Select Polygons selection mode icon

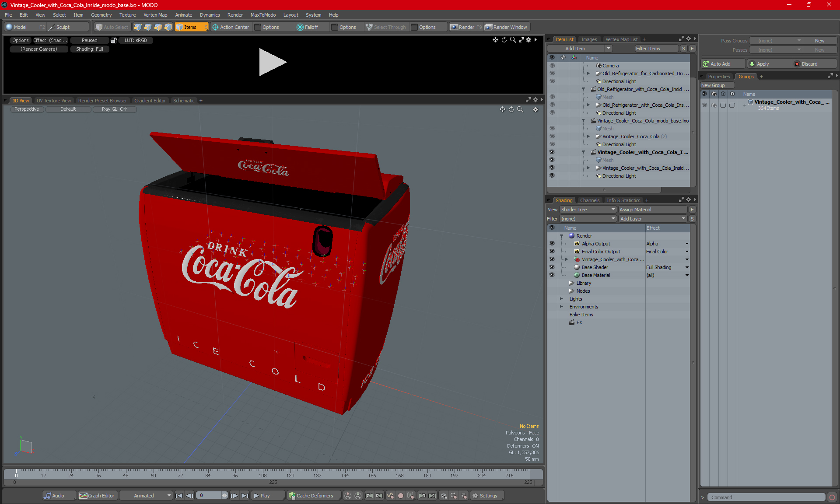click(158, 27)
